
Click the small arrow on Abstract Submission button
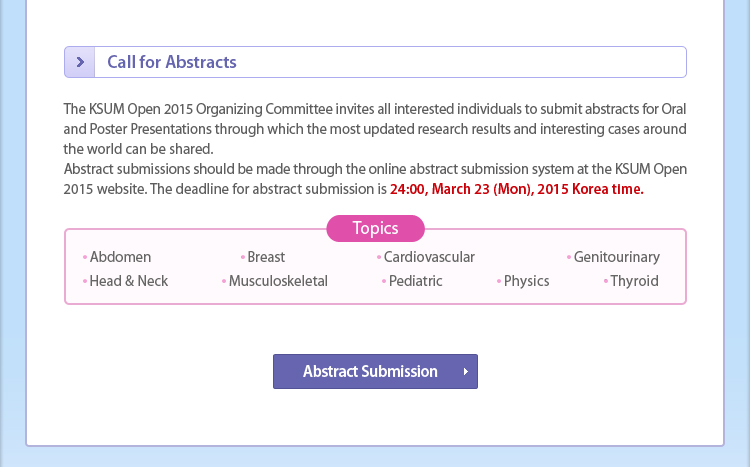pyautogui.click(x=465, y=371)
